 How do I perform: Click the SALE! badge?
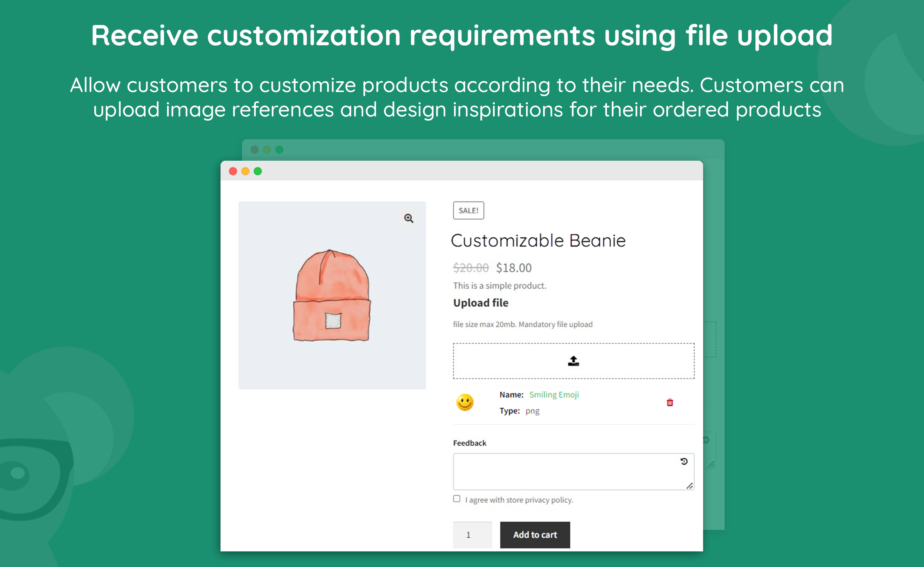[x=468, y=210]
